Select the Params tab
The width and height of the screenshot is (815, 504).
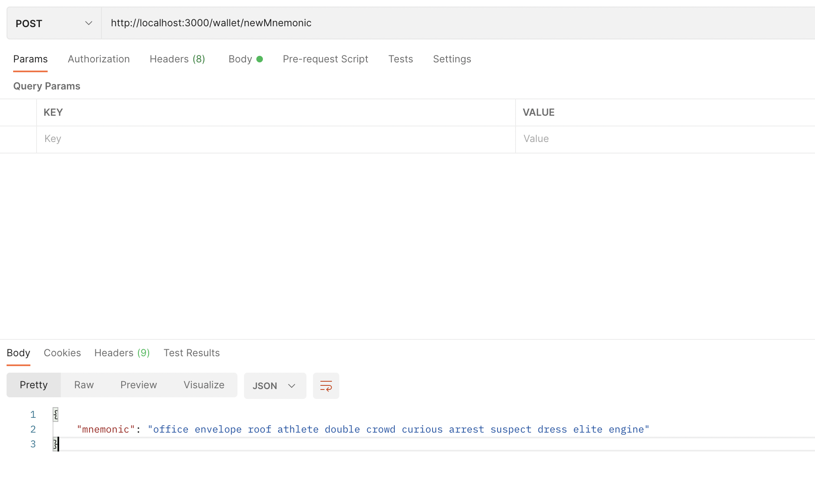tap(30, 59)
